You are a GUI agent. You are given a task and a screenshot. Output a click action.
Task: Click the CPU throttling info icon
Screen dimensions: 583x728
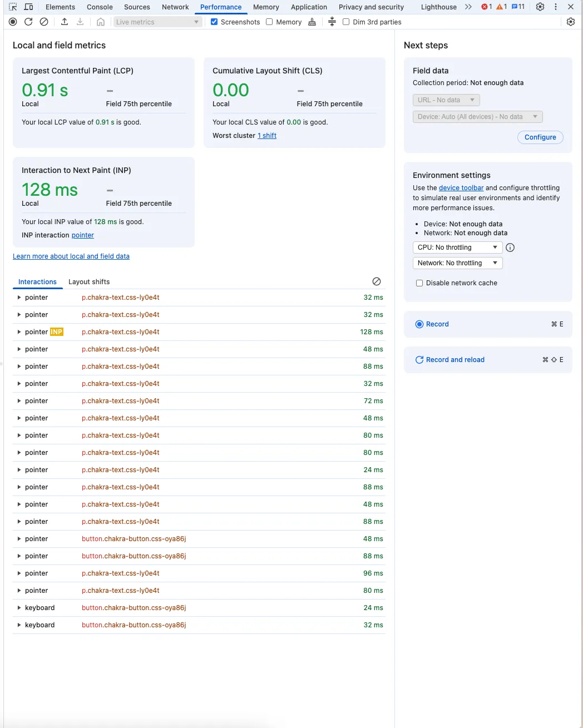[x=510, y=247]
